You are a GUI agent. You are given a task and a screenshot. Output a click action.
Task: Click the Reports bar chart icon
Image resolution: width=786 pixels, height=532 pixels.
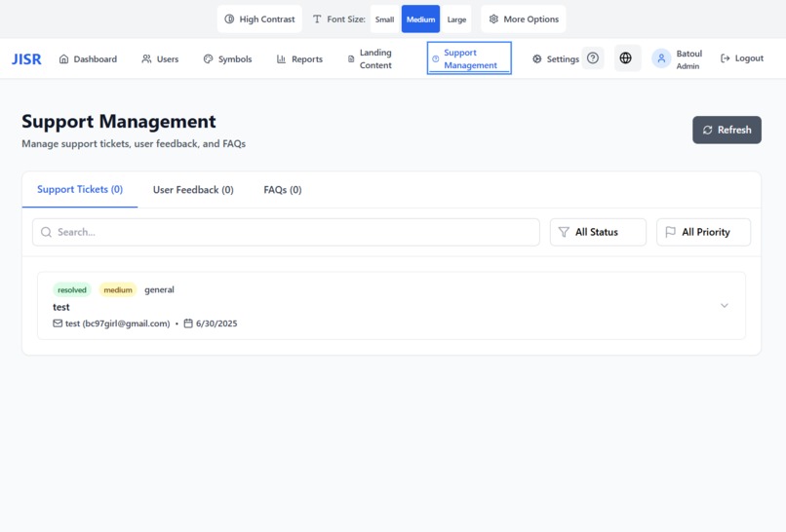tap(281, 59)
